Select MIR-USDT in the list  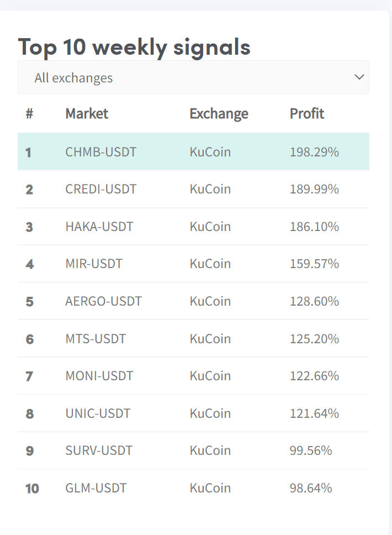coord(94,264)
